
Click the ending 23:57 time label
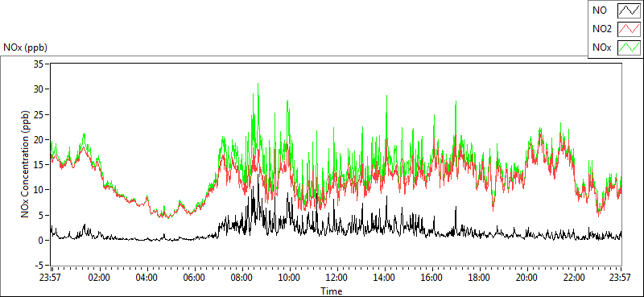621,277
